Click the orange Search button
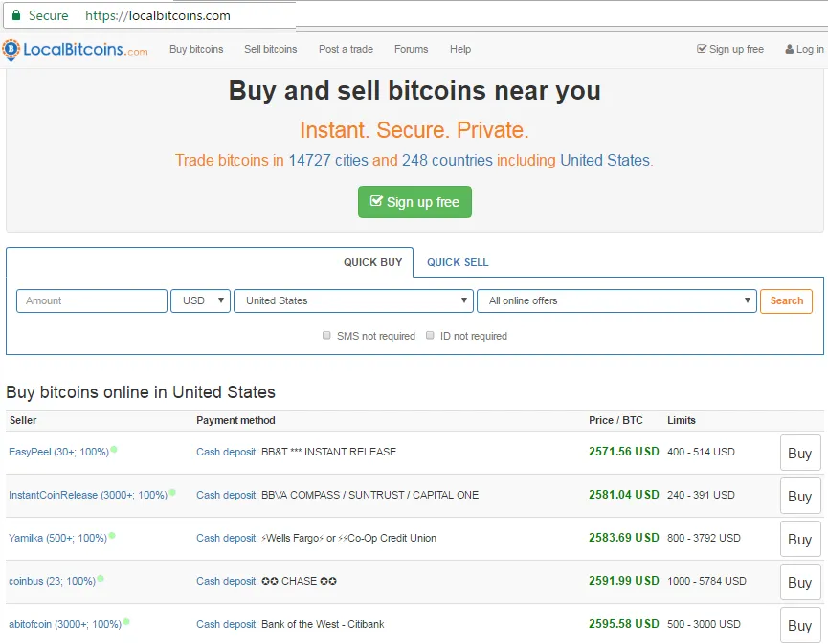Screen dimensions: 828x644 click(x=786, y=300)
